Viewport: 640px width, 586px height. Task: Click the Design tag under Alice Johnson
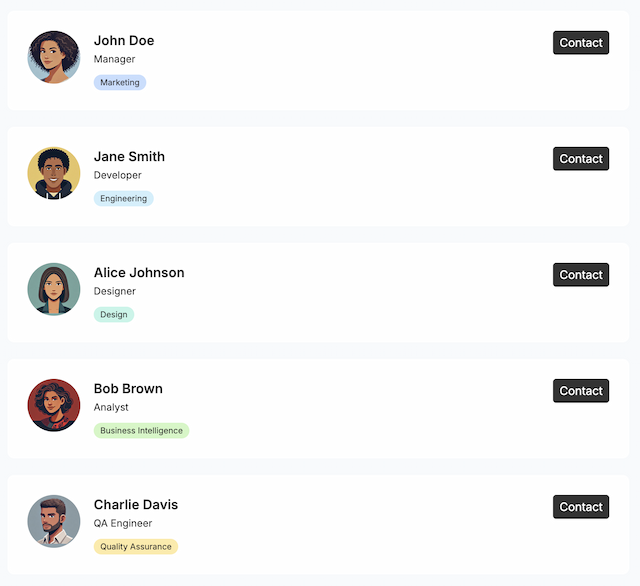(x=114, y=315)
